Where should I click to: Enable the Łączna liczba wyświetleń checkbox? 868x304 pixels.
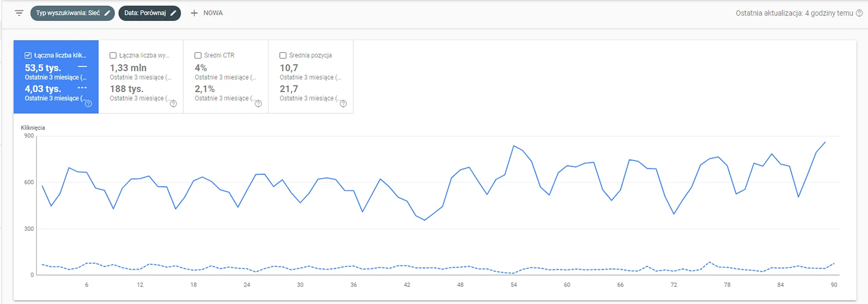click(113, 55)
